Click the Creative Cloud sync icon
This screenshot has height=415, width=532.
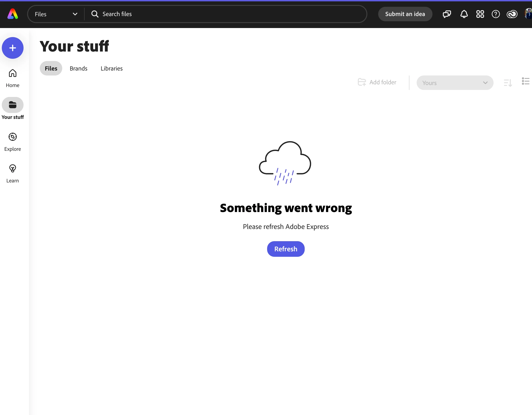(512, 14)
